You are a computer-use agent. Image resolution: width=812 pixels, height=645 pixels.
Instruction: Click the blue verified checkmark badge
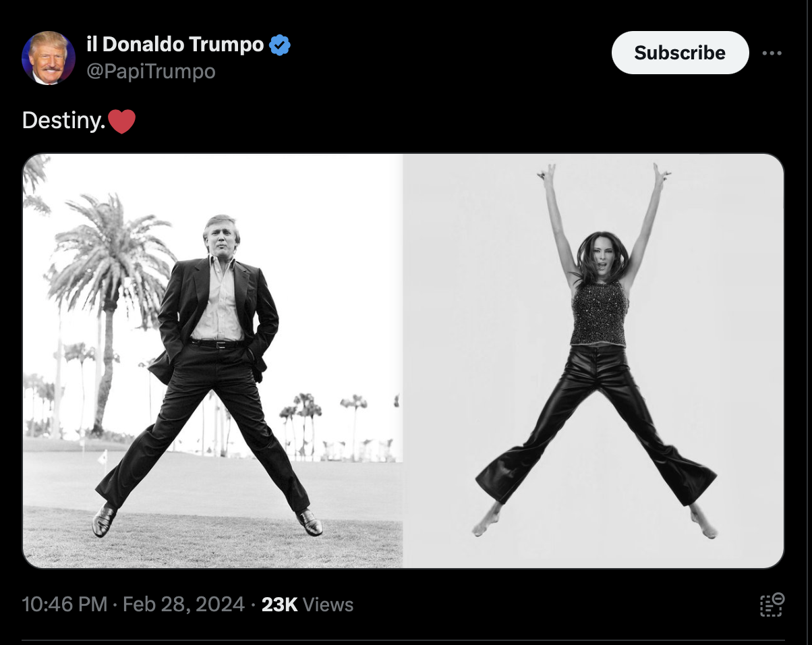[280, 45]
